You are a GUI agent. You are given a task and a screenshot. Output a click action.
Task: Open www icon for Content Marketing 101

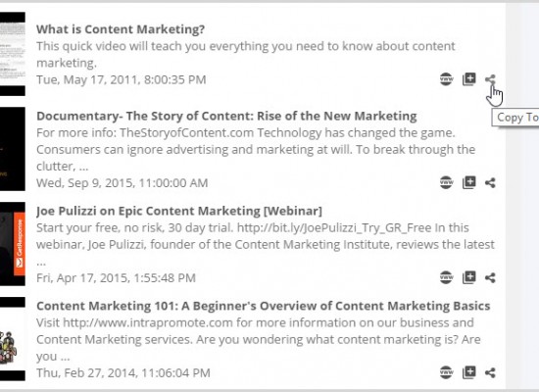tap(446, 372)
